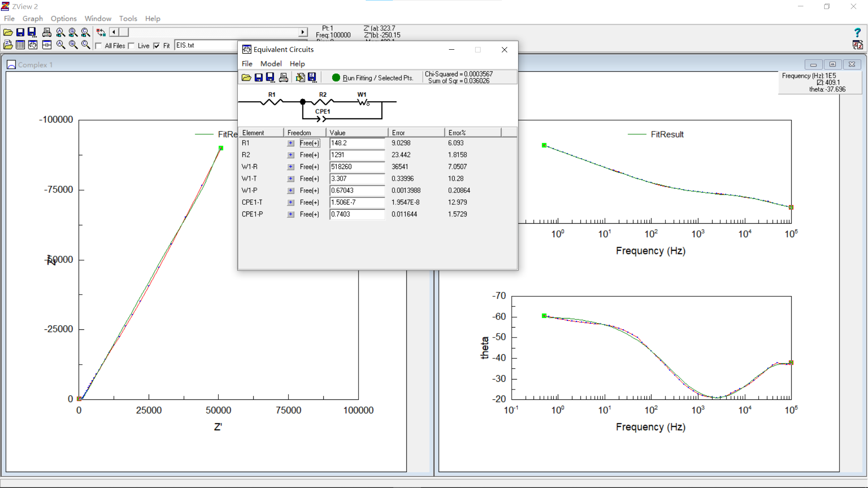
Task: Click the R1 value field 148.2
Action: click(x=357, y=143)
